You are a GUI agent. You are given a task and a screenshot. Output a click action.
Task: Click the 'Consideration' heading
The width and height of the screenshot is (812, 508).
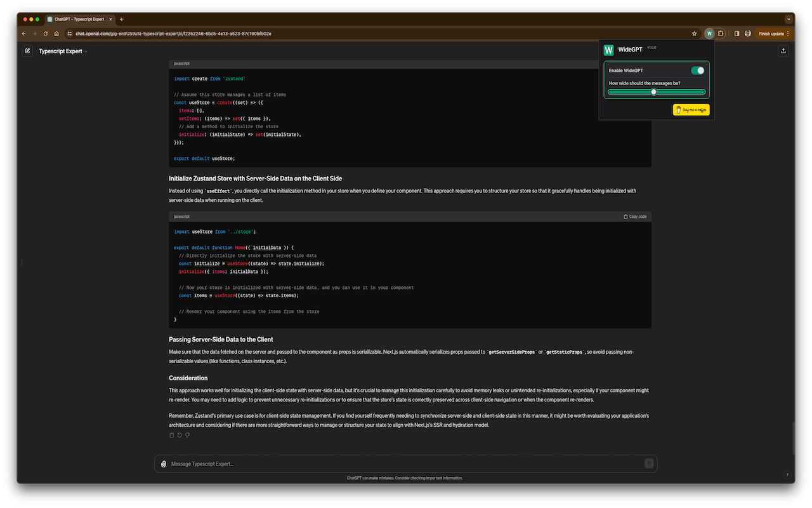188,378
